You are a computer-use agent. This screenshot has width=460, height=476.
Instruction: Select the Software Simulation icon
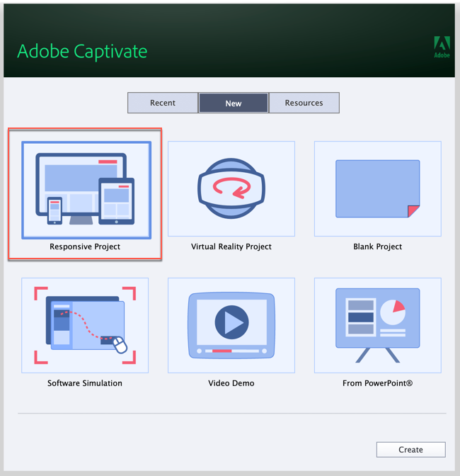coord(85,325)
